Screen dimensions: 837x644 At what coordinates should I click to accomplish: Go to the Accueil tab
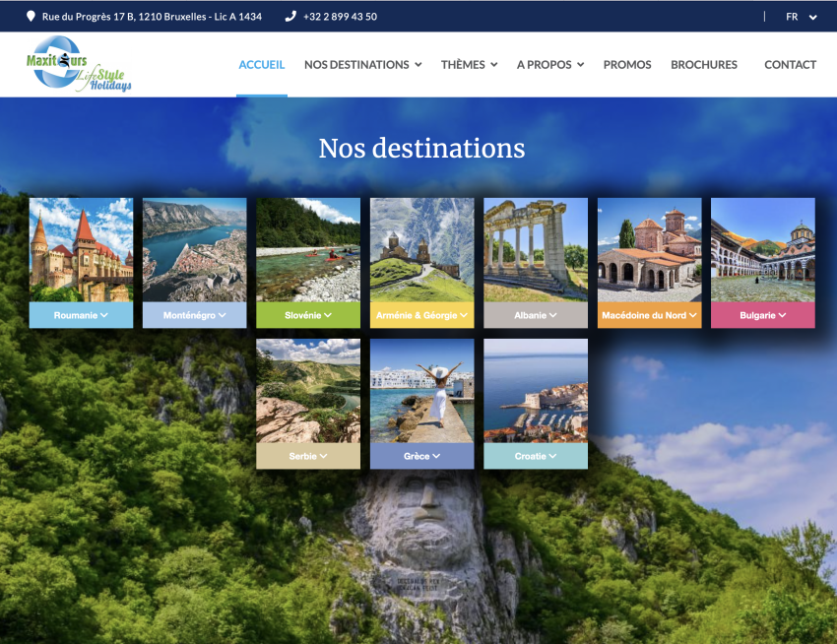pos(261,65)
